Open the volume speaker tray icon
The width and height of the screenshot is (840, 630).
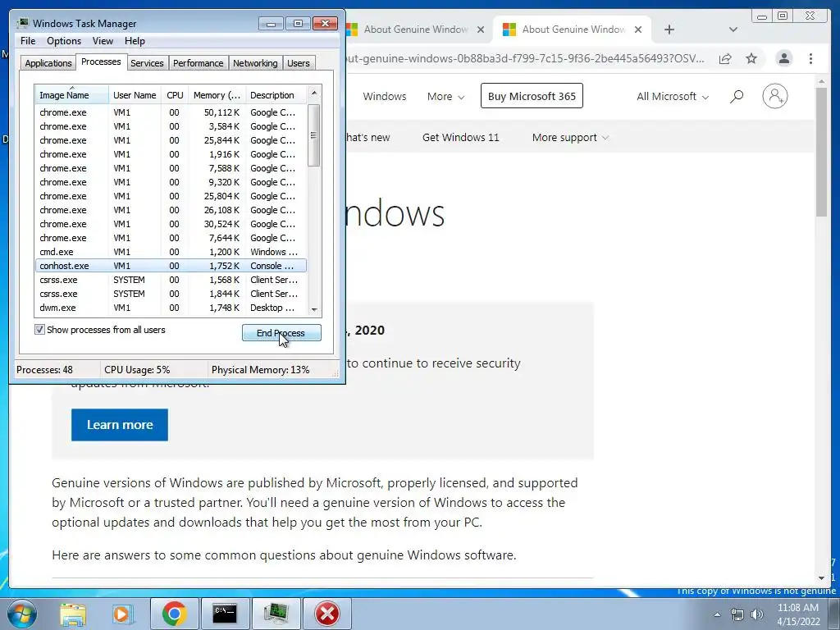click(x=757, y=614)
